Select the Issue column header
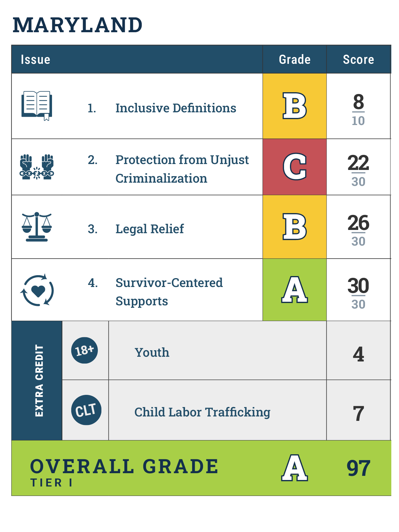Viewport: 399px width, 532px height. pos(35,60)
